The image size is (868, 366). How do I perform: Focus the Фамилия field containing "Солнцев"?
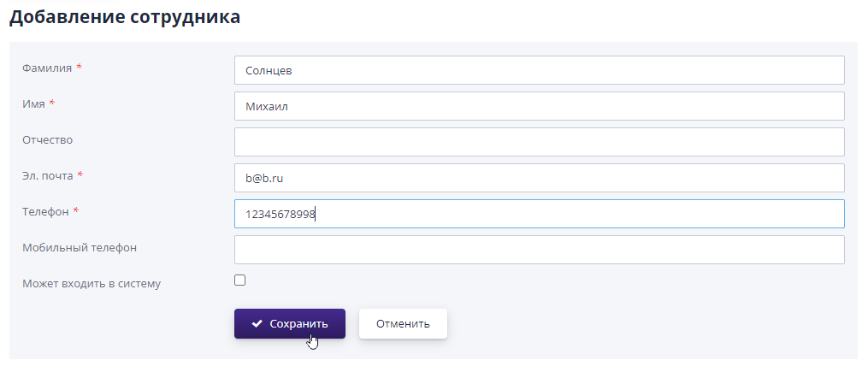(x=539, y=70)
